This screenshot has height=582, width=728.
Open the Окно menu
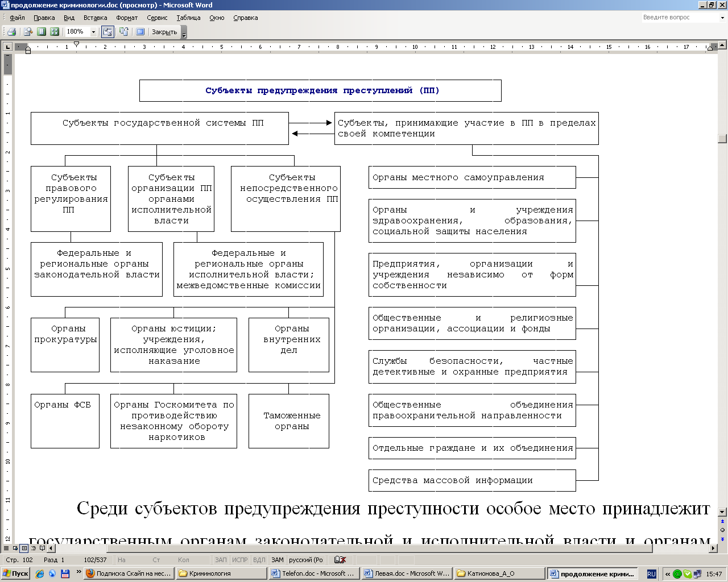tap(217, 18)
